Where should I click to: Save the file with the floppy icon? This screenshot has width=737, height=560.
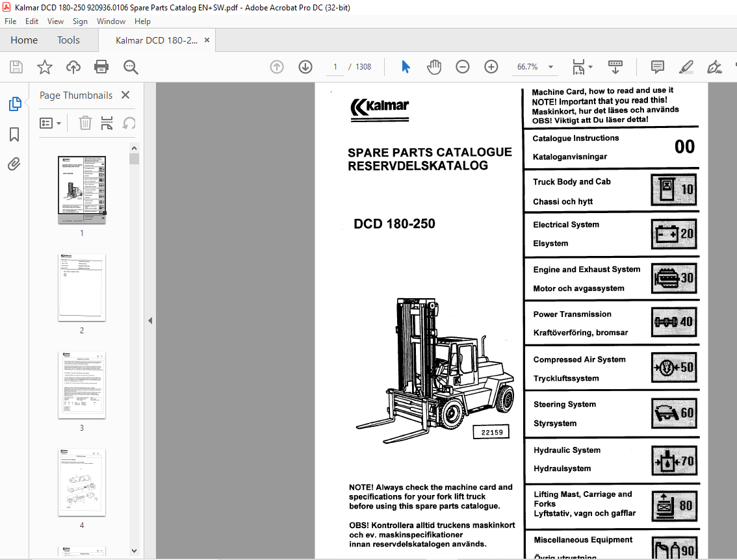coord(16,67)
